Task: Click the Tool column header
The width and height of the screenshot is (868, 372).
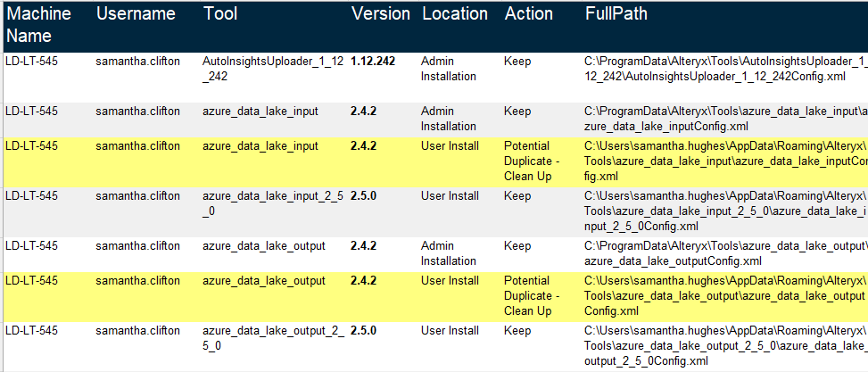Action: click(x=220, y=14)
